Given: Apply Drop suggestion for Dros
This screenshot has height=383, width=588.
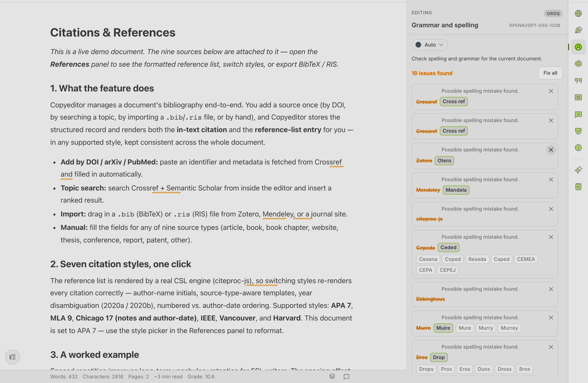Looking at the screenshot, I should tap(438, 357).
